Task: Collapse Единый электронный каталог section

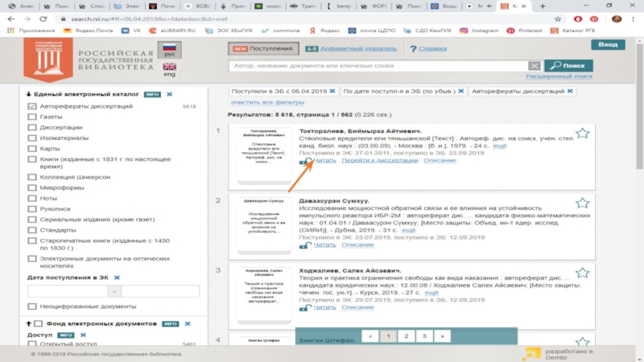Action: tap(28, 94)
